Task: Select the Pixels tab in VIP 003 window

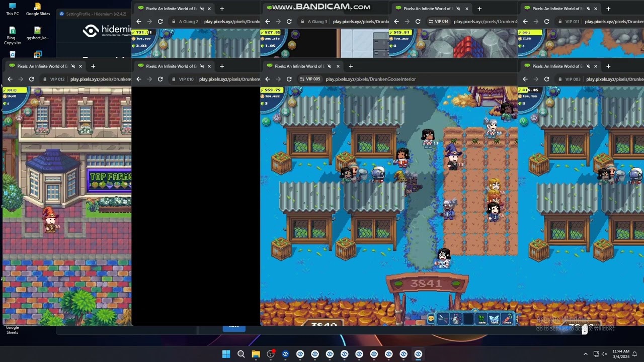Action: coord(559,66)
